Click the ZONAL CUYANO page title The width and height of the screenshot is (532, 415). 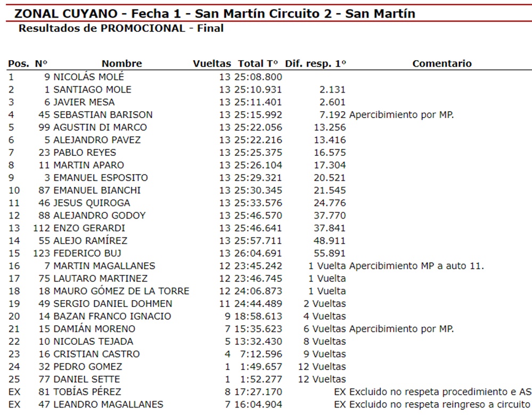[x=215, y=13]
